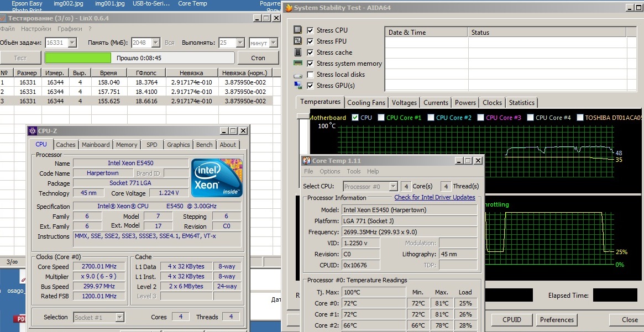Uncheck the CPU graph checkbox in AIDA64
The width and height of the screenshot is (644, 332).
pos(355,118)
